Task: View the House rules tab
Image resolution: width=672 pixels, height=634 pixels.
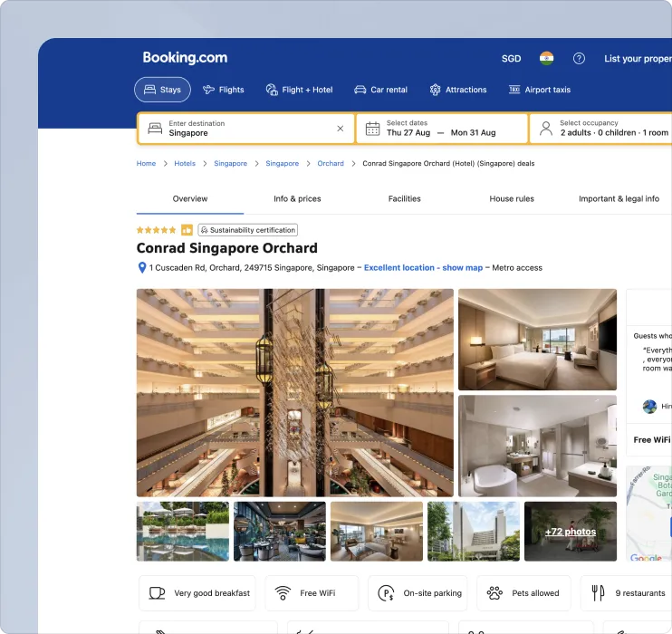Action: pyautogui.click(x=512, y=198)
